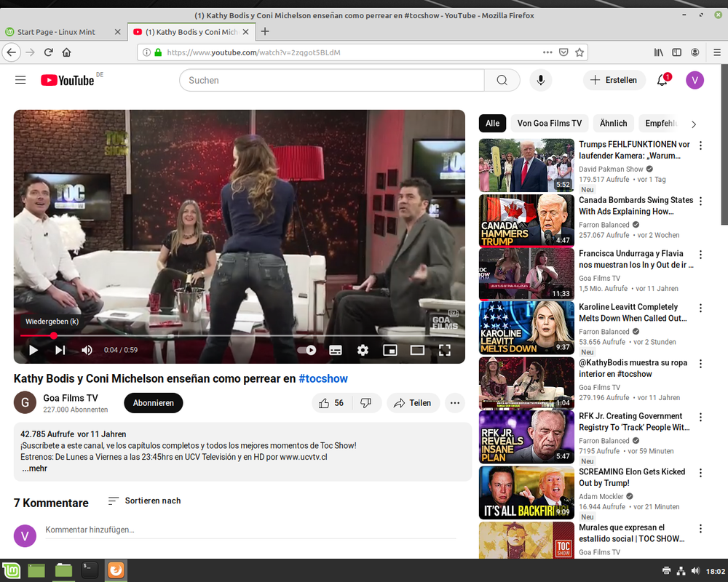728x582 pixels.
Task: Close the YouTube browser tab
Action: pos(245,32)
